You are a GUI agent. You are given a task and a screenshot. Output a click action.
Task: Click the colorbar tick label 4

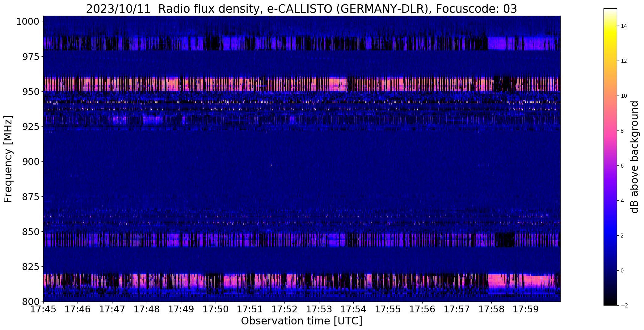click(x=622, y=201)
